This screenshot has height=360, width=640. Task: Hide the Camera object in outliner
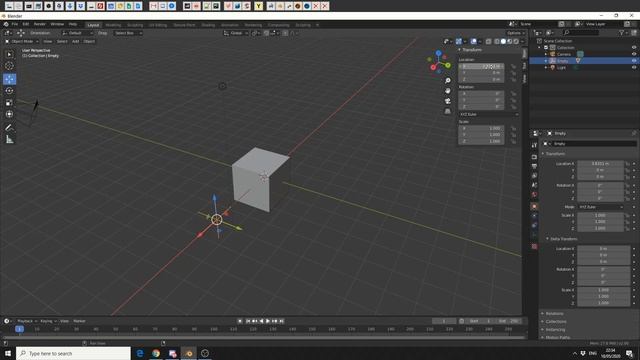point(634,54)
